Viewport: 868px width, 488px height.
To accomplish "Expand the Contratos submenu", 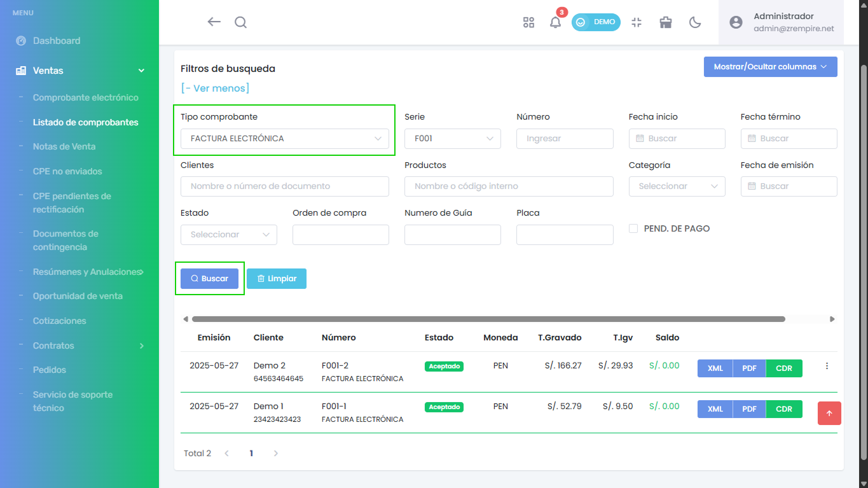I will point(141,346).
